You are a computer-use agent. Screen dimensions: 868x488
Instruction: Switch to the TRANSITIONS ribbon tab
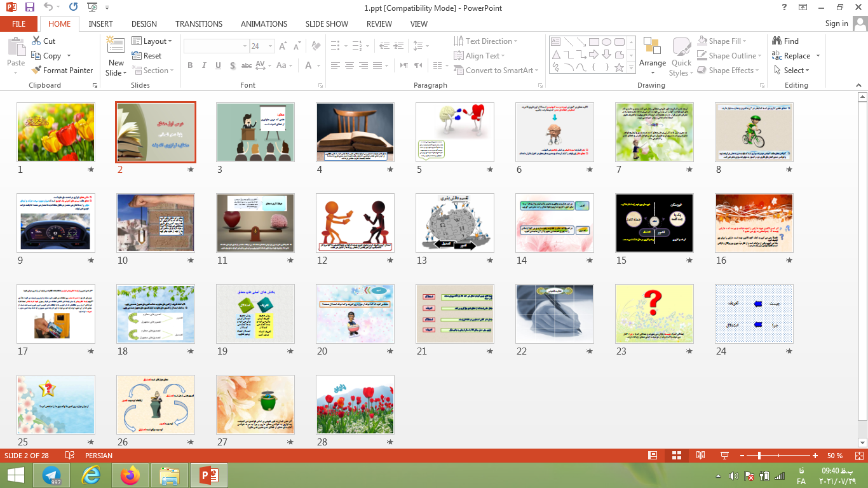tap(199, 24)
